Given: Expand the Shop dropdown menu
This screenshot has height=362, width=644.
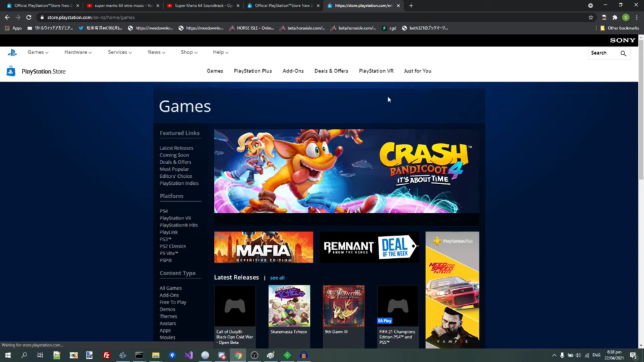Looking at the screenshot, I should tap(189, 53).
